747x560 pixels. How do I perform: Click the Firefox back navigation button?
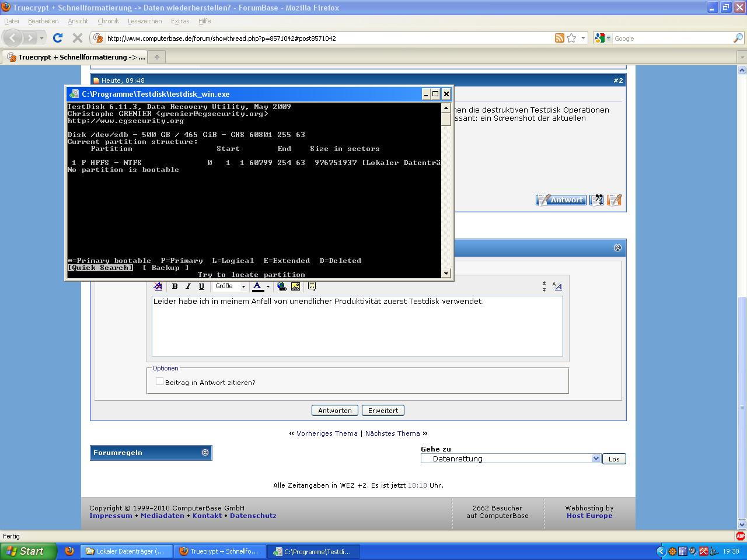pyautogui.click(x=13, y=38)
